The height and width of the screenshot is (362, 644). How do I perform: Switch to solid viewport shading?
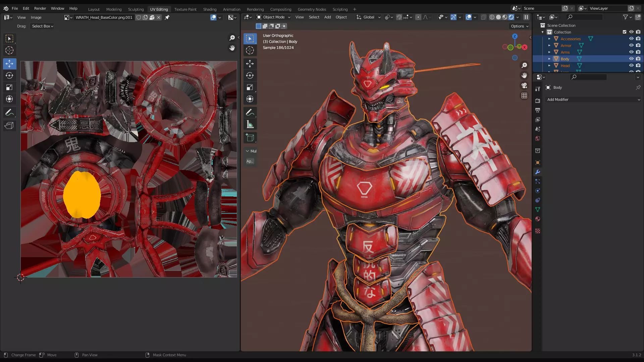coord(498,17)
